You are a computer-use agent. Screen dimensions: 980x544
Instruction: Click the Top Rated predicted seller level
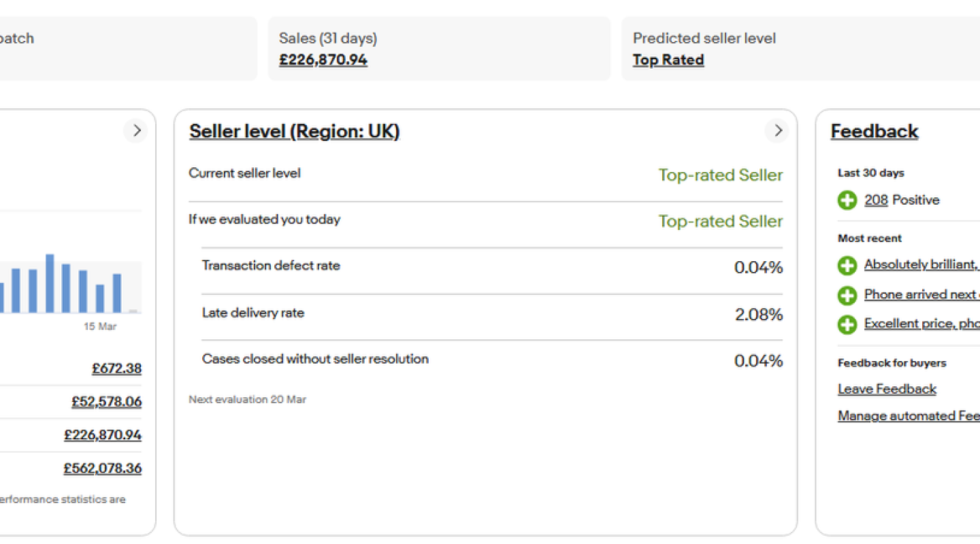click(668, 60)
